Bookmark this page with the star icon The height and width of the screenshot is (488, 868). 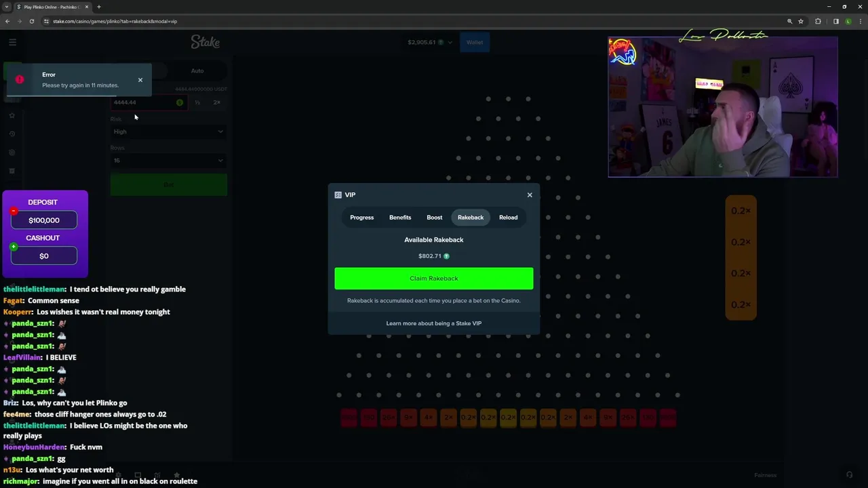tap(801, 21)
